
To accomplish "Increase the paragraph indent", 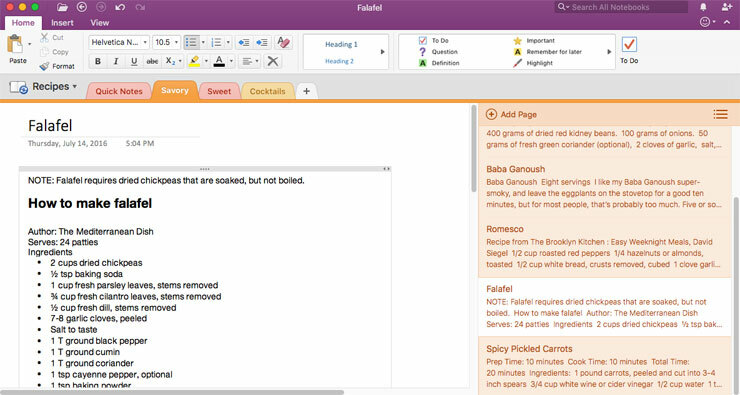I will (x=262, y=42).
